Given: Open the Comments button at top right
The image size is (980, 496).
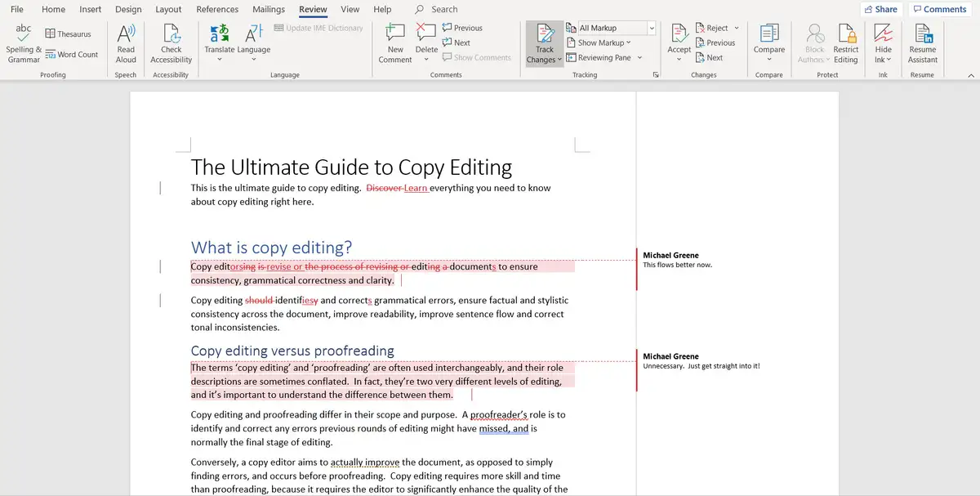Looking at the screenshot, I should pos(939,9).
